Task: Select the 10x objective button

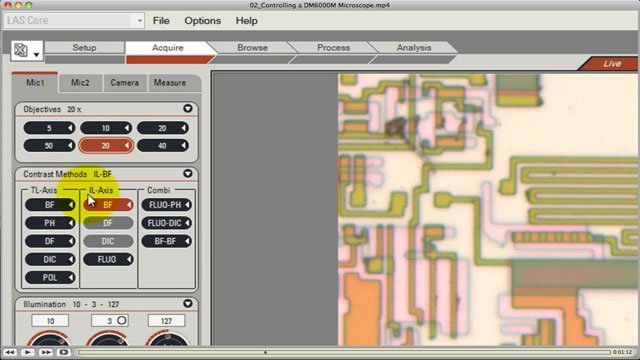Action: click(106, 128)
